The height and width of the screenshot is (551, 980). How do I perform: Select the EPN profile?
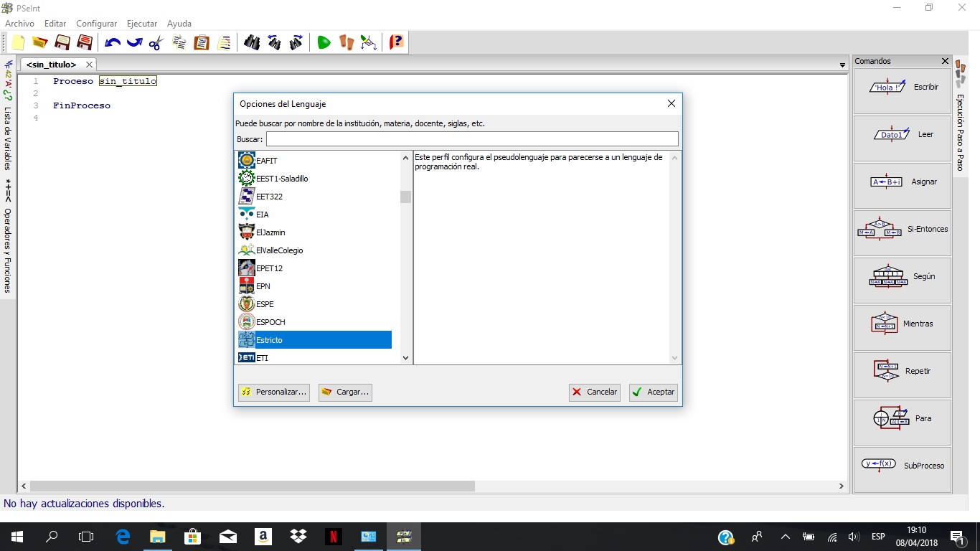314,286
